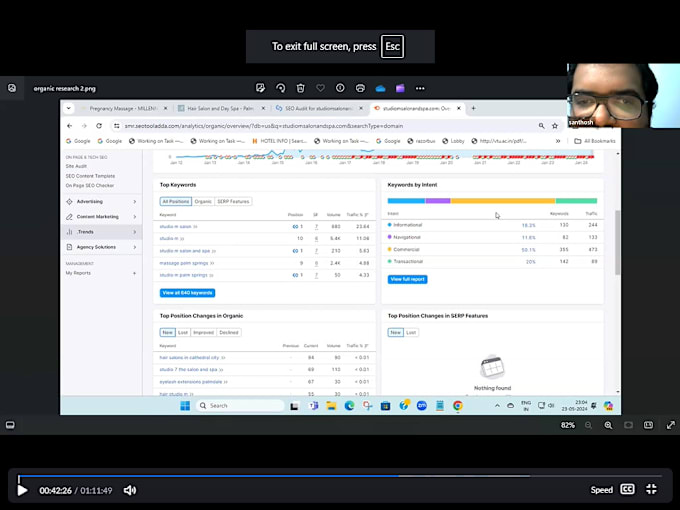Switch to the Pregnancy Massage tab

[124, 108]
